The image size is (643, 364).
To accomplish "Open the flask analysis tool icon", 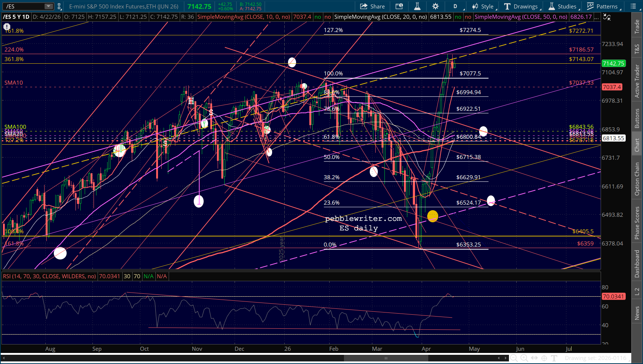I will click(417, 6).
